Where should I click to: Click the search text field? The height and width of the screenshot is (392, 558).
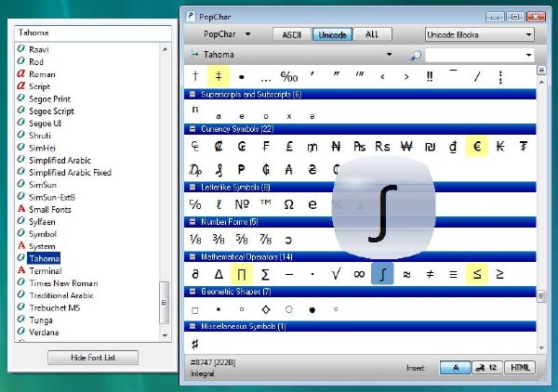tap(474, 55)
